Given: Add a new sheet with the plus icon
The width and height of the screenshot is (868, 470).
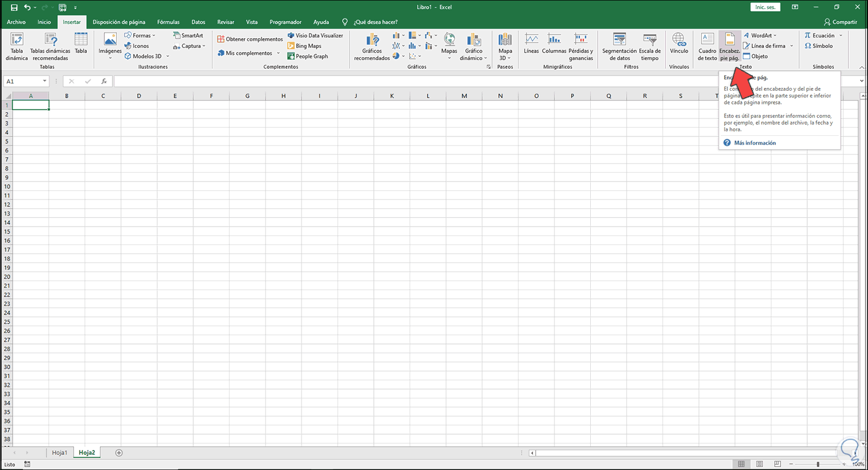Looking at the screenshot, I should (x=119, y=453).
